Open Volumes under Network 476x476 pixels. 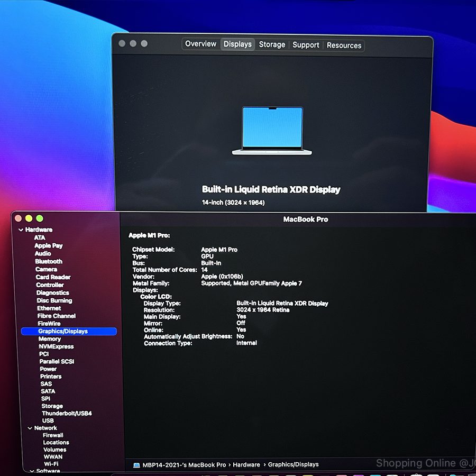coord(55,450)
